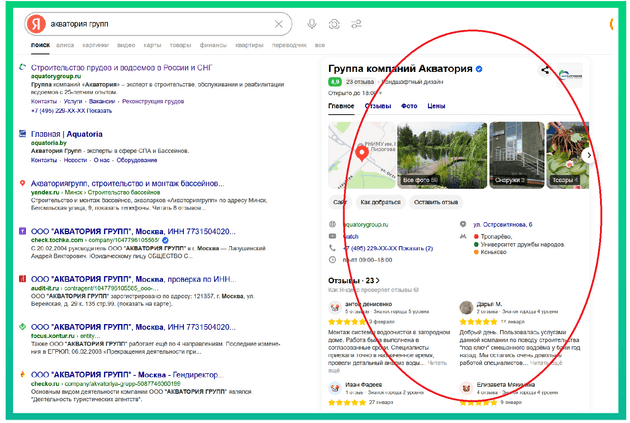The height and width of the screenshot is (423, 630).
Task: Click the red favicon of the audit-it.ru result
Action: 22,279
